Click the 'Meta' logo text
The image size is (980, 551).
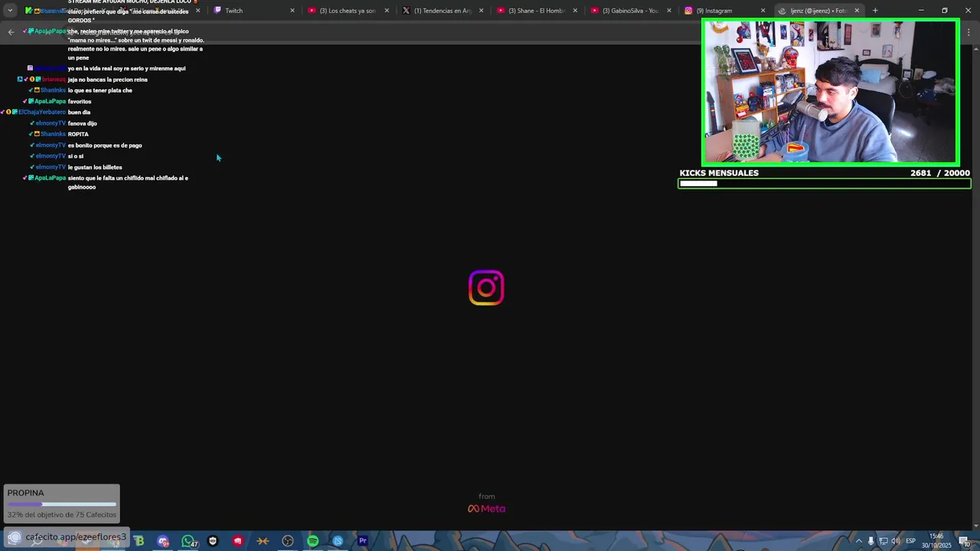(487, 509)
